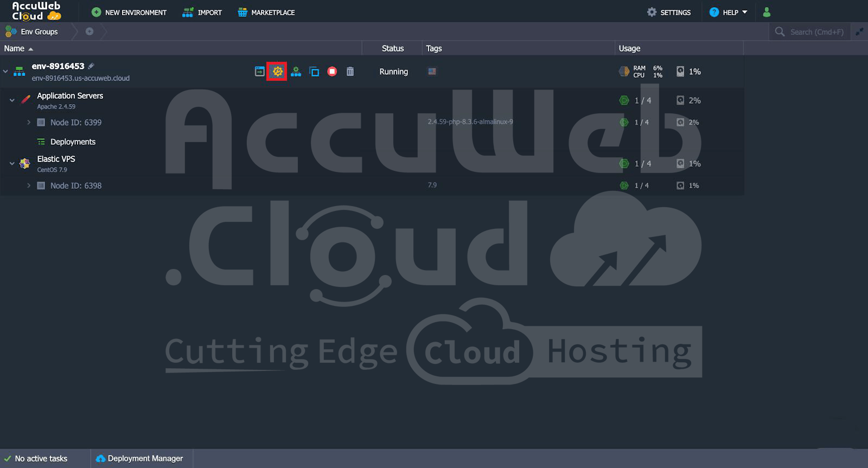868x468 pixels.
Task: Open the Marketplace
Action: (266, 12)
